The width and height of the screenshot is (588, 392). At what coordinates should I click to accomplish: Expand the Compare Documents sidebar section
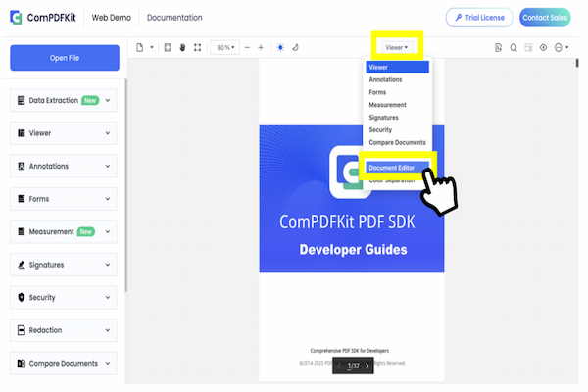pyautogui.click(x=64, y=364)
